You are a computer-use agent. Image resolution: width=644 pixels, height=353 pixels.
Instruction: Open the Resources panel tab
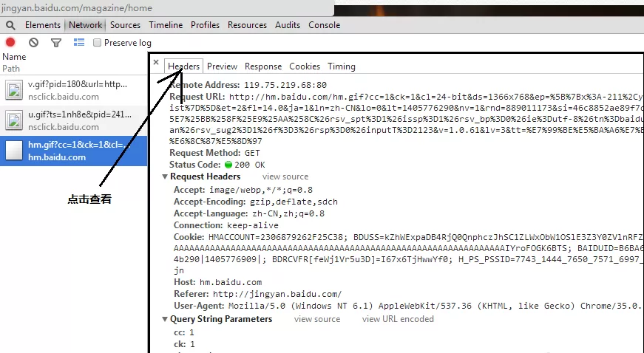point(247,25)
